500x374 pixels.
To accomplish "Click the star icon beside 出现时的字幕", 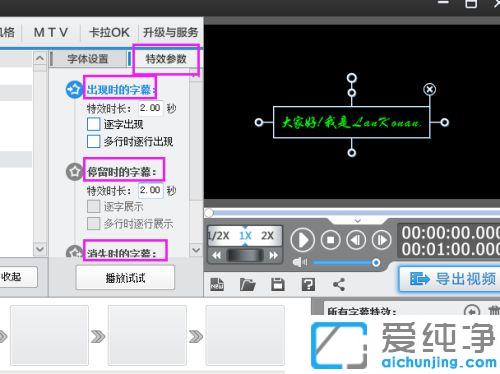I will pyautogui.click(x=74, y=90).
